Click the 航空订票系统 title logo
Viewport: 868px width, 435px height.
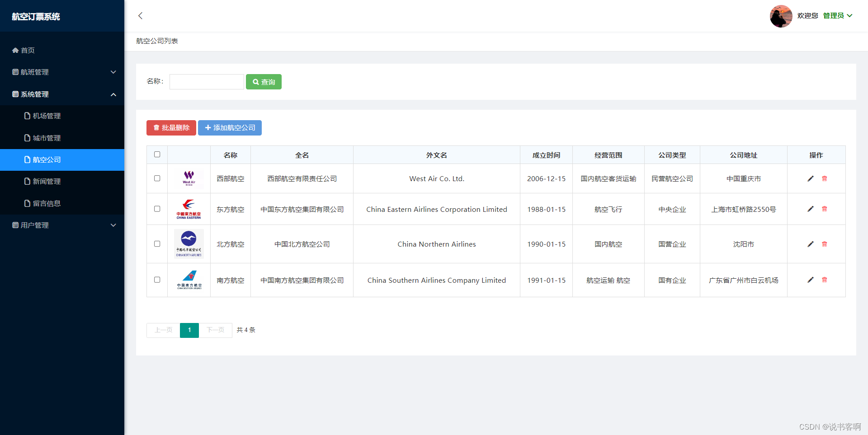click(x=36, y=17)
